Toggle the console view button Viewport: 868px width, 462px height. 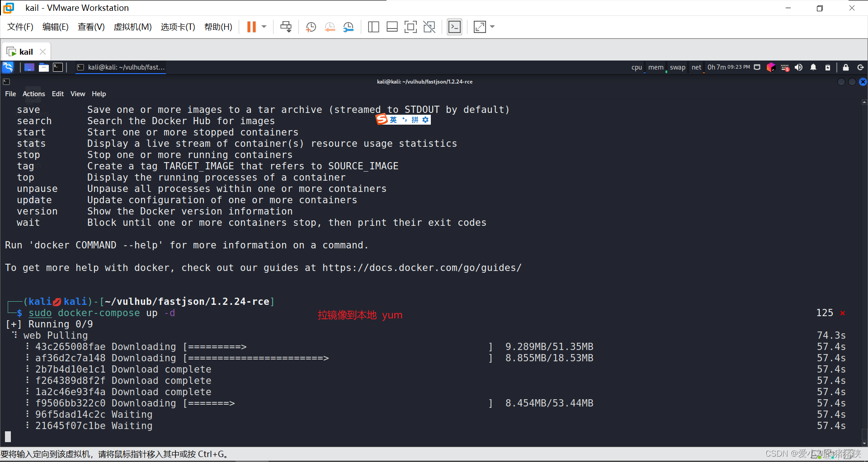click(454, 27)
